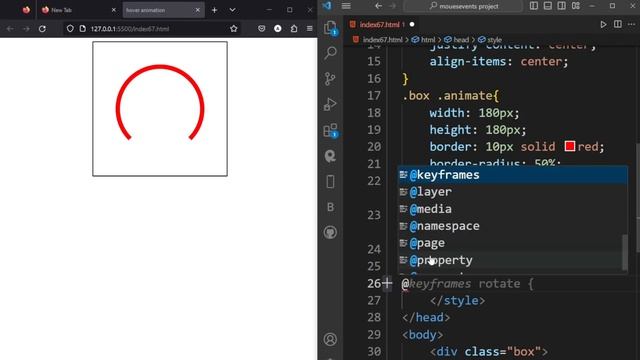
Task: Open the GitHub view in activity bar
Action: point(330,233)
